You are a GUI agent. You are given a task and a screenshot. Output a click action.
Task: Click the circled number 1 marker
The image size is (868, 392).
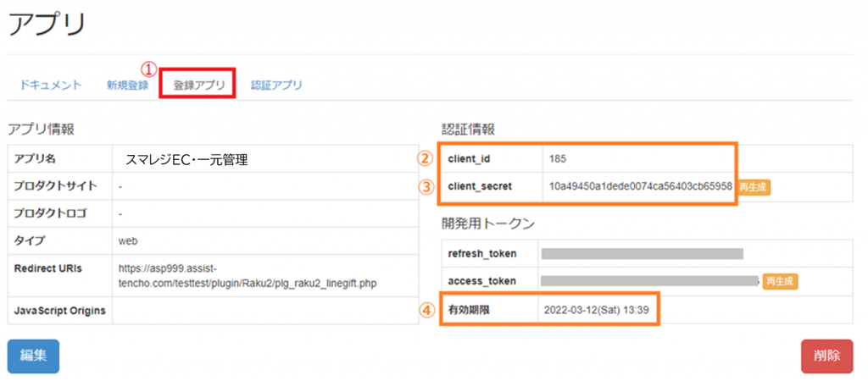[149, 69]
